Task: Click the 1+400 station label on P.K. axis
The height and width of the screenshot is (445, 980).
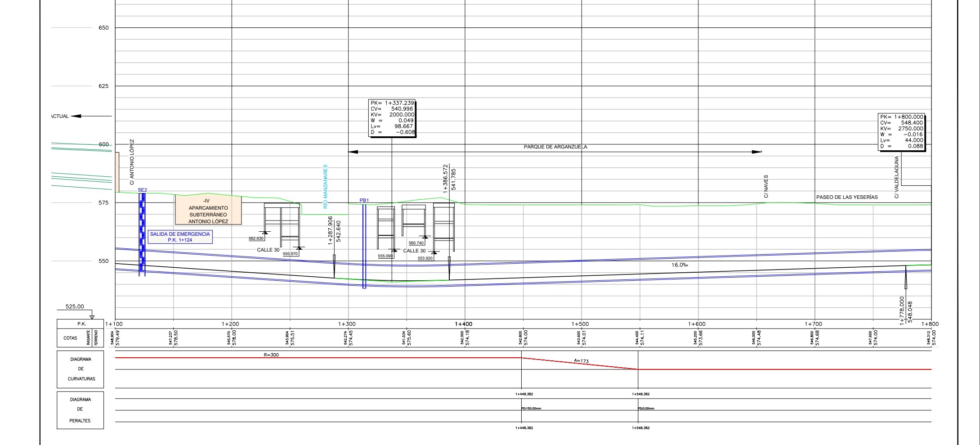Action: click(x=463, y=324)
